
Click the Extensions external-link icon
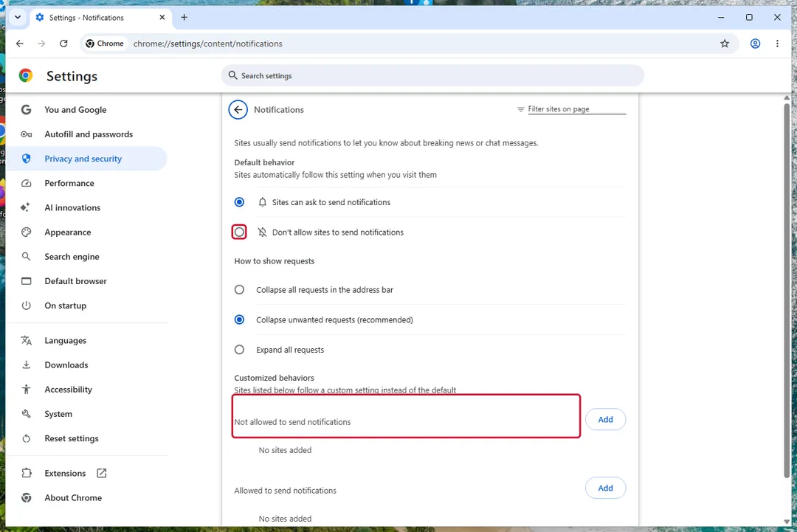[102, 473]
